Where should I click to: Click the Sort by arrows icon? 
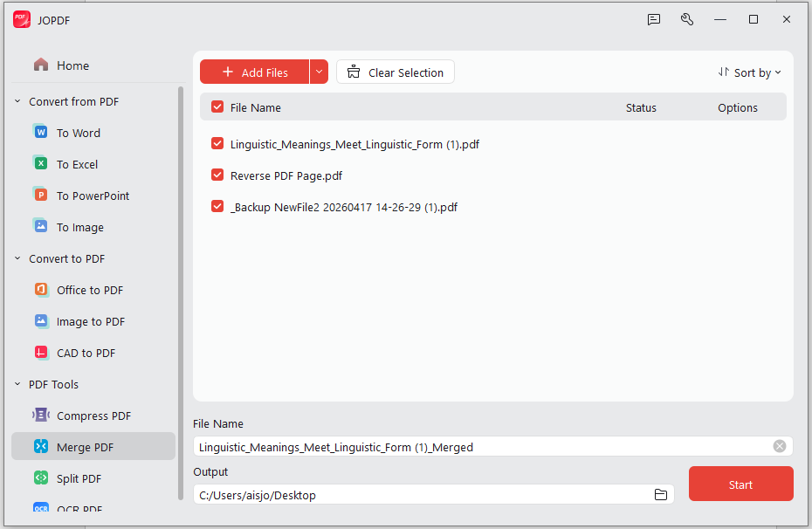click(724, 72)
